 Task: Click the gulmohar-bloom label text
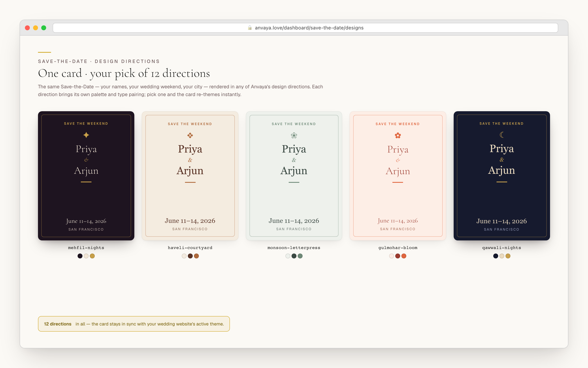(398, 248)
